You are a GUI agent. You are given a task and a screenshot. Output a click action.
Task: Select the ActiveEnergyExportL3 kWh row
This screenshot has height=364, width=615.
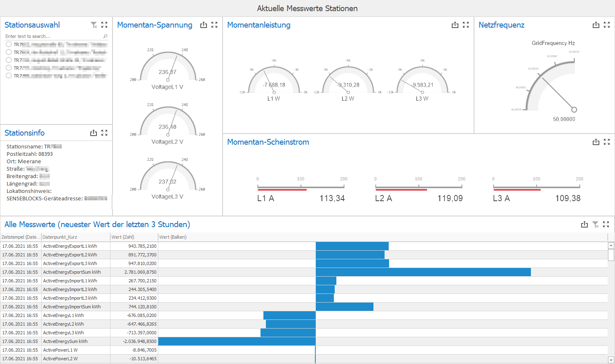304,263
